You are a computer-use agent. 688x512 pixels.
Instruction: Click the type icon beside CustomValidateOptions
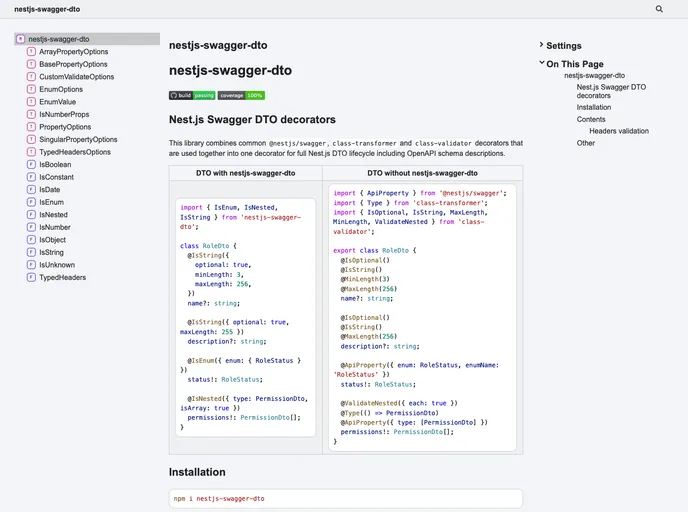pos(31,76)
